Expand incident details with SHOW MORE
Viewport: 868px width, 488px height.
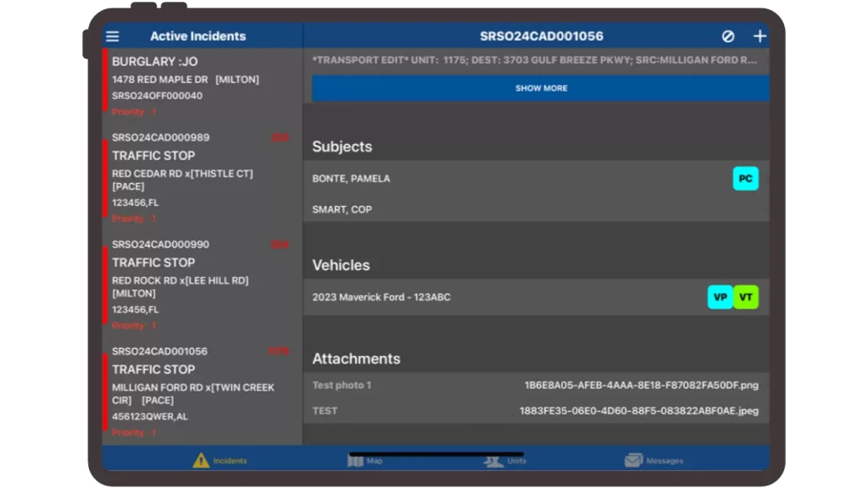pos(541,87)
